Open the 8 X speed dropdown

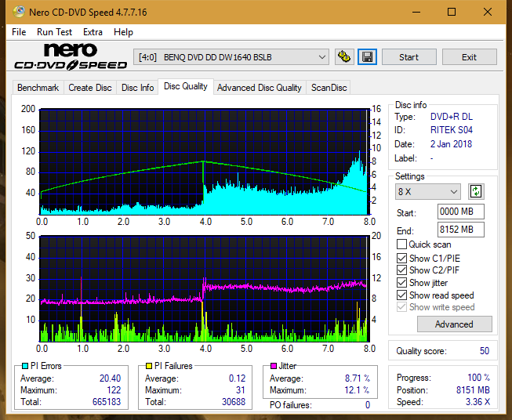[428, 191]
